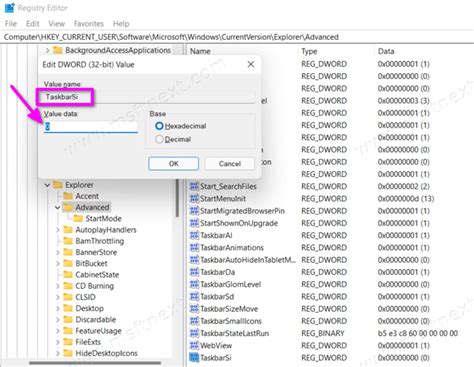Click the tree pane vertical scrollbar
Image resolution: width=474 pixels, height=367 pixels.
tap(178, 198)
